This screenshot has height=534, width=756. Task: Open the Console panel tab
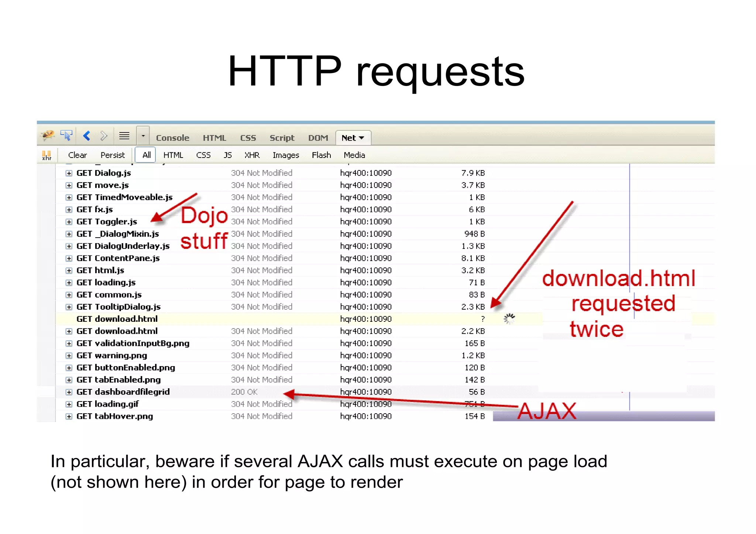click(172, 138)
